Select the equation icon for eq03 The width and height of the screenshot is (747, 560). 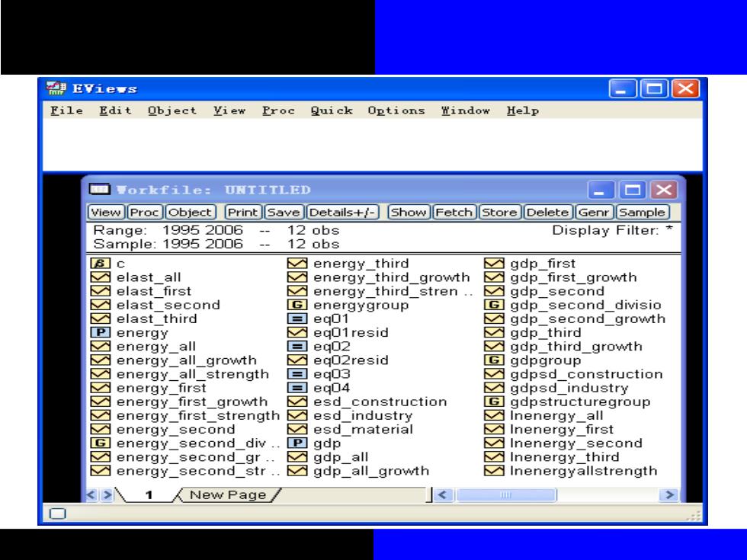point(297,374)
